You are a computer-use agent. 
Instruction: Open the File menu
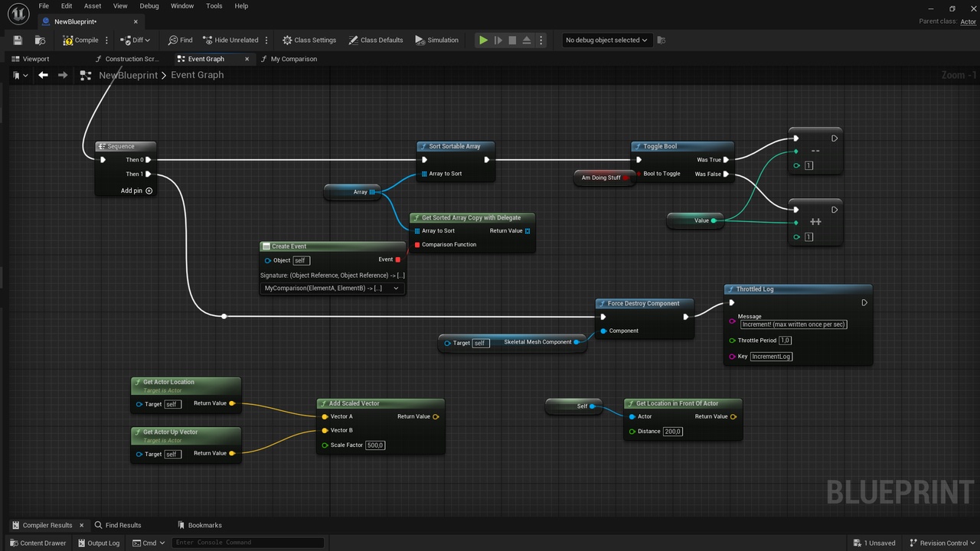pos(44,6)
